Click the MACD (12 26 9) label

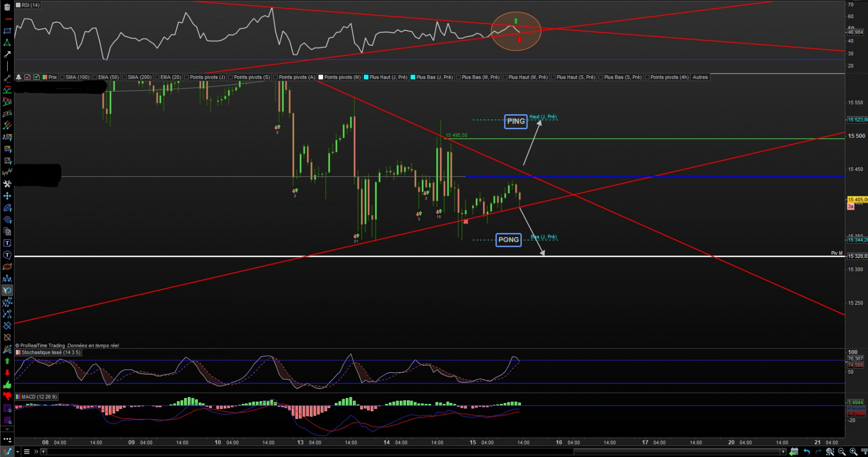click(39, 397)
